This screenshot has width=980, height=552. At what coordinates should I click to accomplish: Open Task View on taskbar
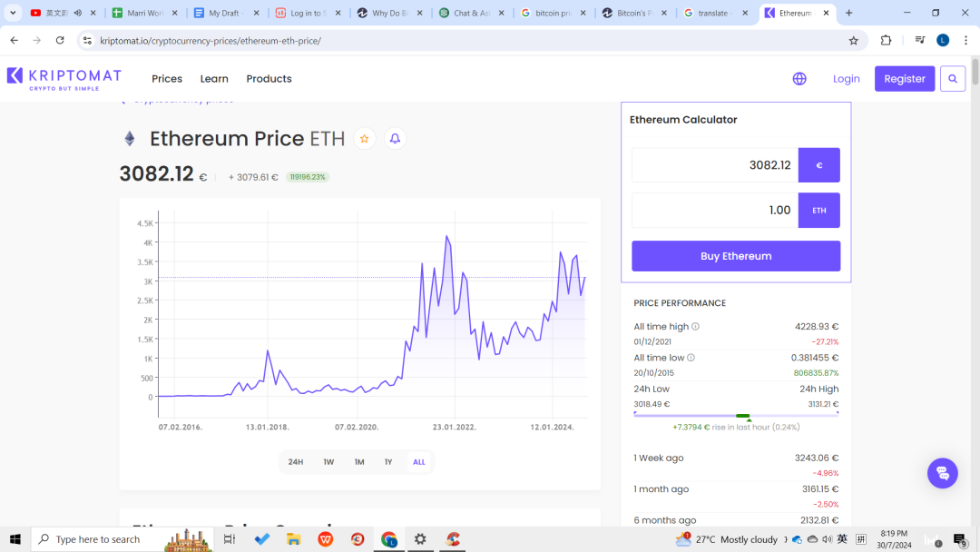coord(230,539)
